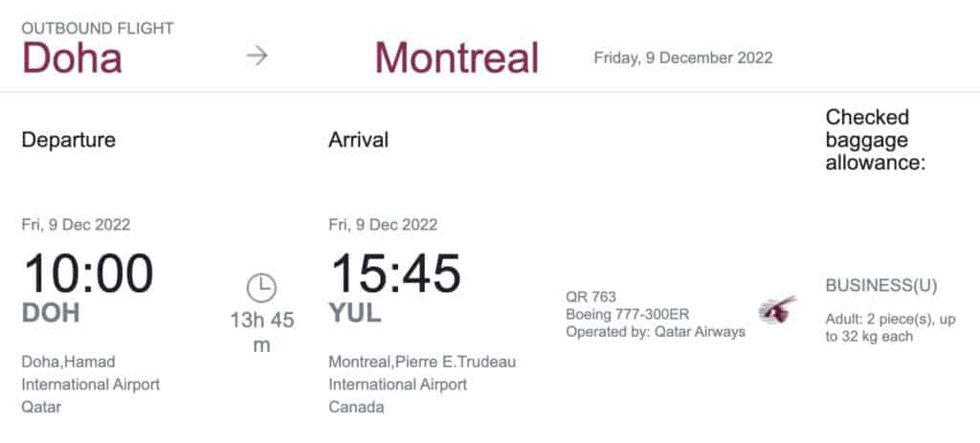980x443 pixels.
Task: Click the Boeing 777-300ER aircraft text
Action: click(628, 314)
